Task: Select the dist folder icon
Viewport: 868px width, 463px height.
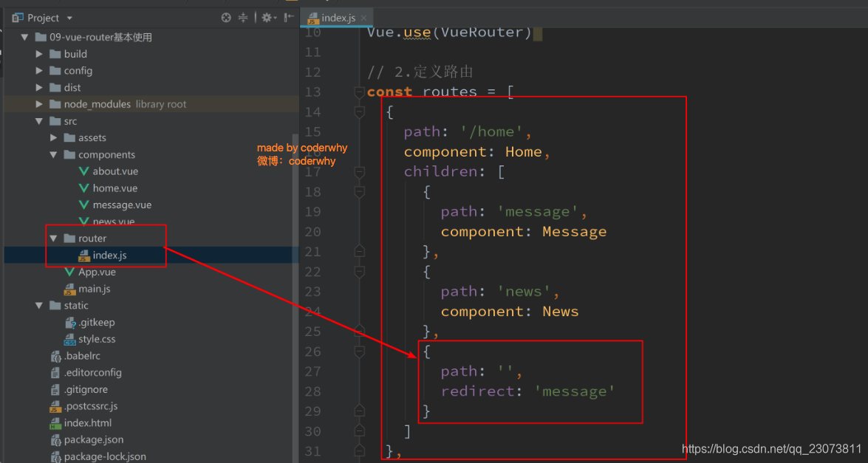Action: click(55, 87)
